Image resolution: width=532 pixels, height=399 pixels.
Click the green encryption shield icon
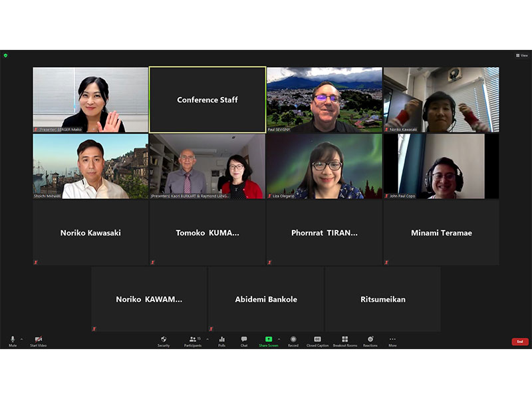pos(5,55)
